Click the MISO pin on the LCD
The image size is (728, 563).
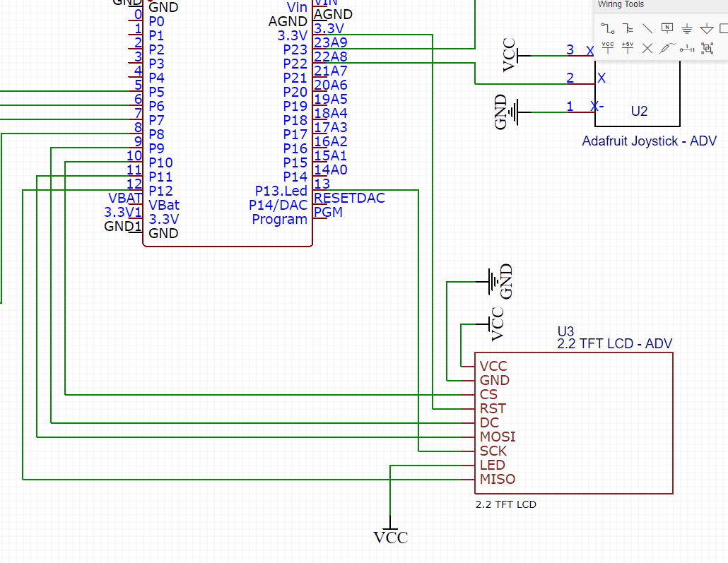(x=497, y=479)
